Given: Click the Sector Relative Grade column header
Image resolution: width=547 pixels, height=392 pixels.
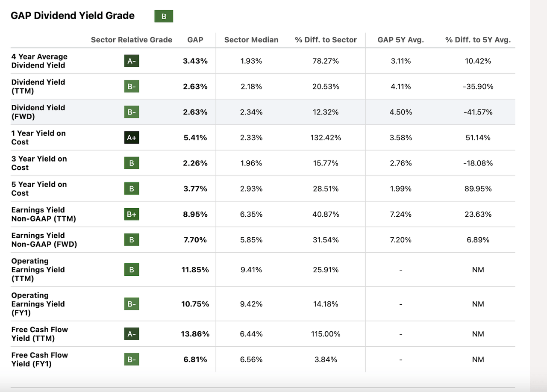Looking at the screenshot, I should click(132, 40).
